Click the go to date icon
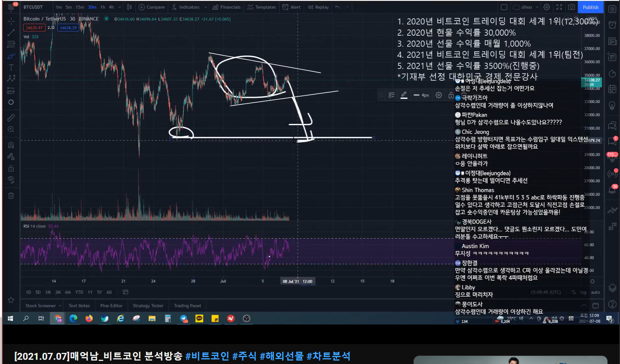Viewport: 620px width, 364px height. coord(125,292)
